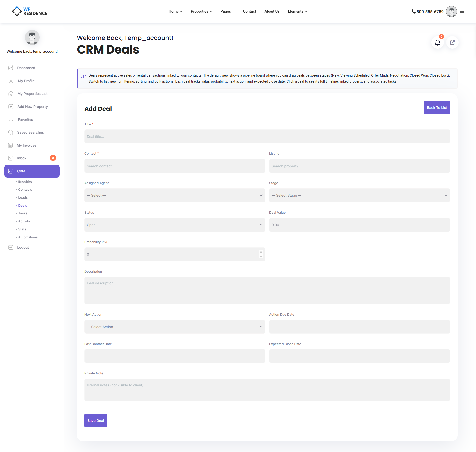Click the Add New Property plus icon
Screen dimensions: 476x452
click(x=11, y=107)
